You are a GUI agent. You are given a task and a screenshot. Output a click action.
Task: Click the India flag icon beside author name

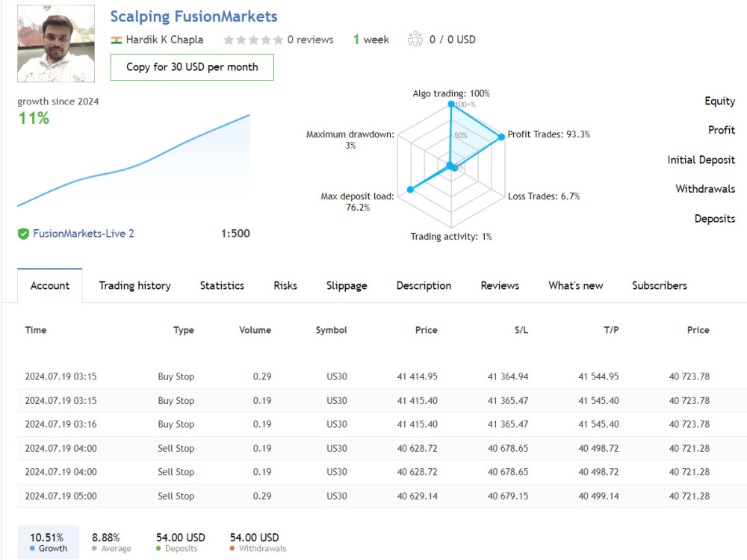[117, 40]
